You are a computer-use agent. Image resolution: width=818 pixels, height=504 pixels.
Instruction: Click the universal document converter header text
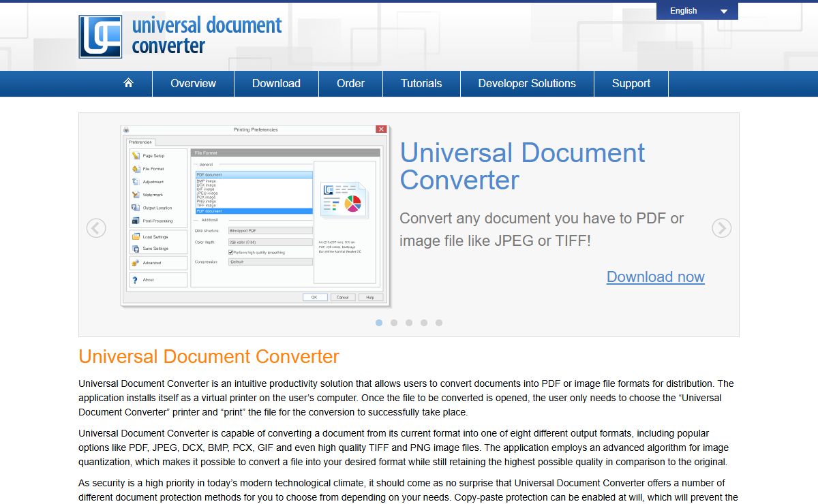coord(207,36)
